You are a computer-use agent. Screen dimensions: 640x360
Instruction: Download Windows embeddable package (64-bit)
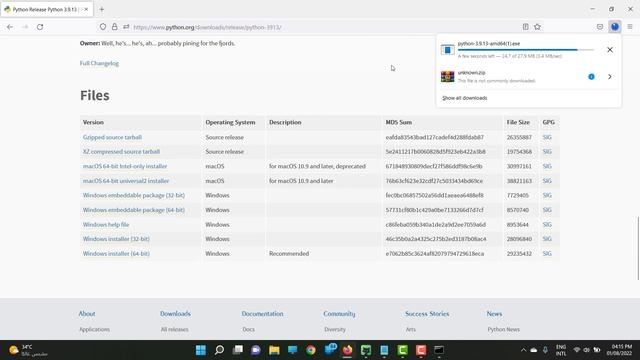coord(133,210)
